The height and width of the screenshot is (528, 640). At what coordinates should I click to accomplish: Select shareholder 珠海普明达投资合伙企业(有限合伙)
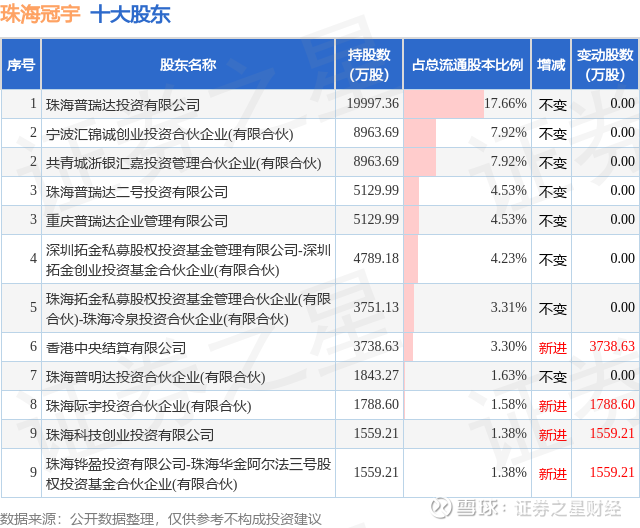156,377
